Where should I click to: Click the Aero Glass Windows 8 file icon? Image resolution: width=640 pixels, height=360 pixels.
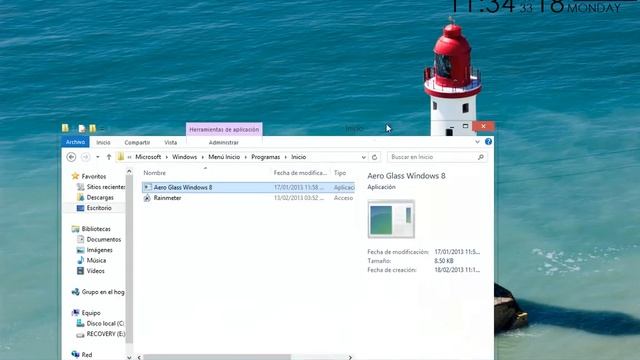click(147, 187)
